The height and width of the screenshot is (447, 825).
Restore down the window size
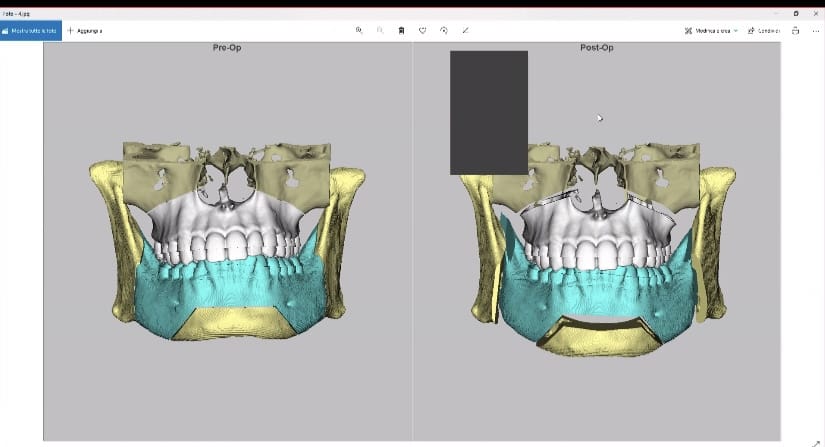click(795, 13)
